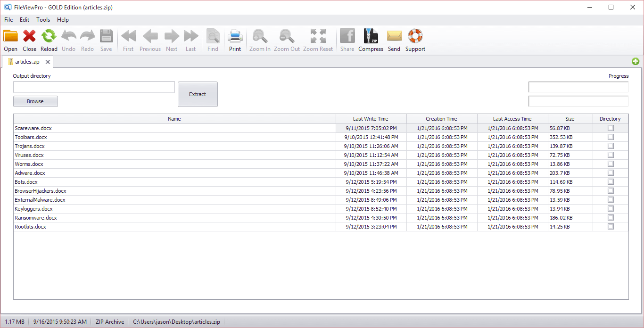Screen dimensions: 644x328
Task: Click the 1.17 MB status entry
Action: pos(15,322)
